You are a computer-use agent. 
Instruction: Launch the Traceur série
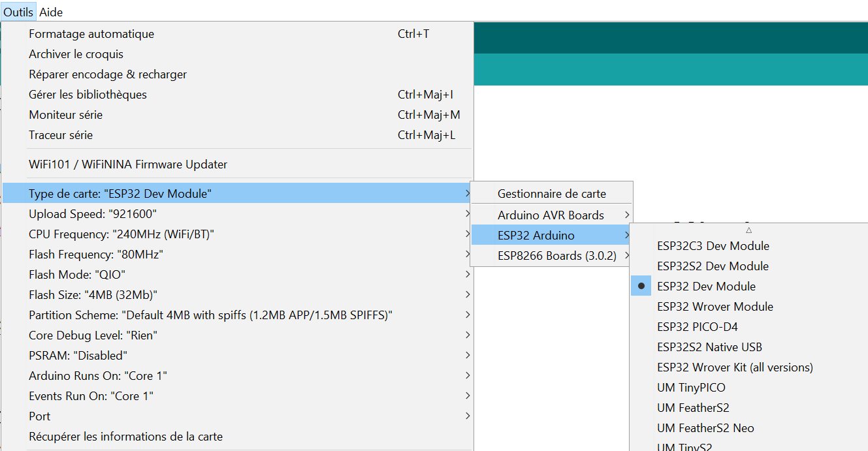[61, 135]
